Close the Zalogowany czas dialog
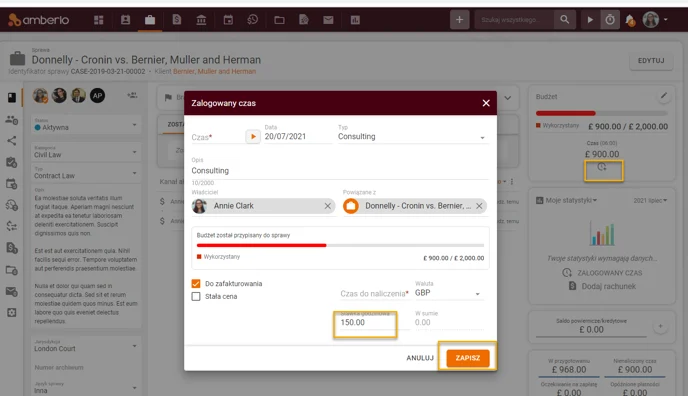This screenshot has height=396, width=688. (x=486, y=103)
